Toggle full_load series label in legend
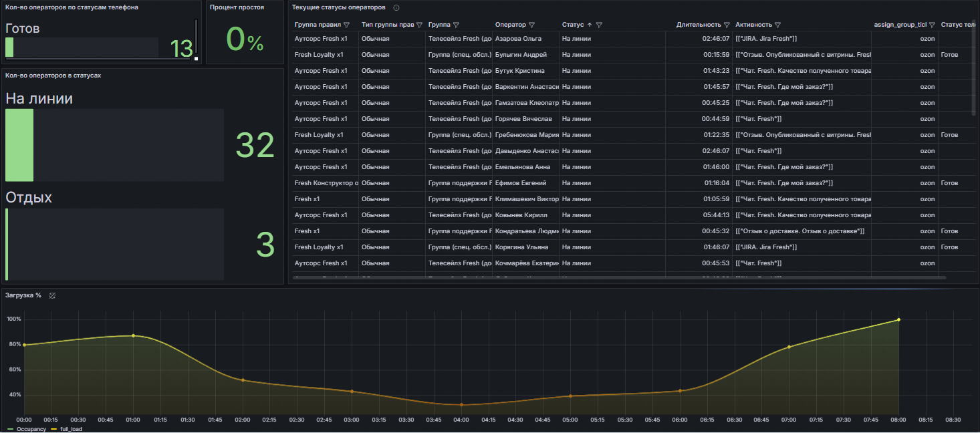 [70, 429]
